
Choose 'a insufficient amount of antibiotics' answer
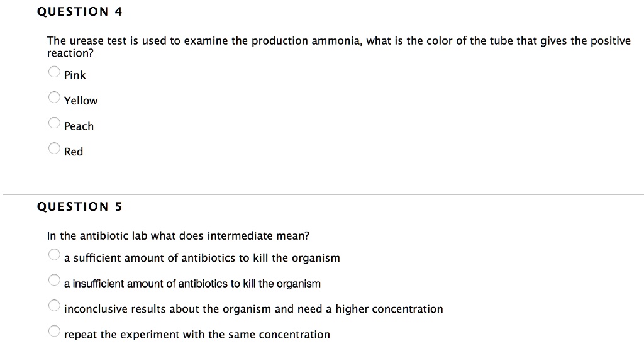(x=54, y=280)
